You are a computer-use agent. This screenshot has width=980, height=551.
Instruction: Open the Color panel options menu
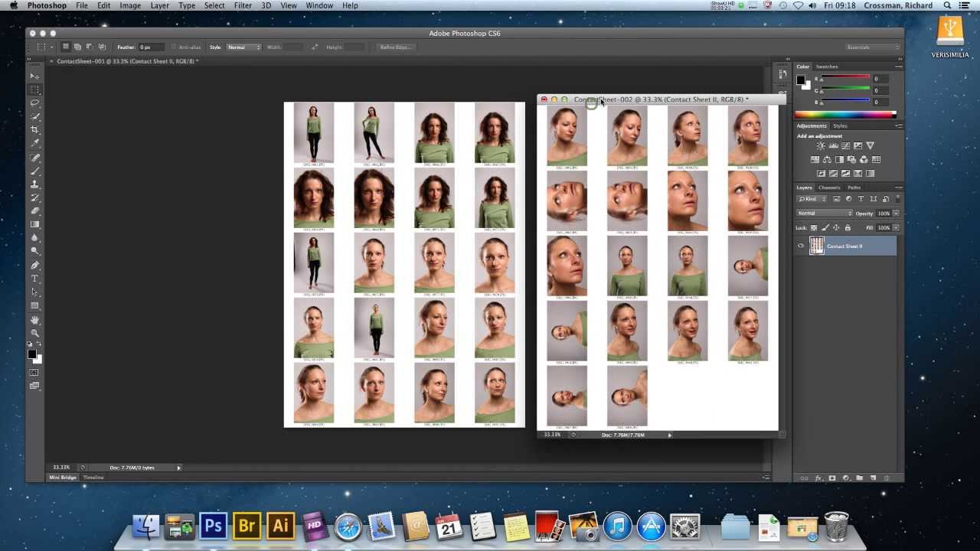898,67
